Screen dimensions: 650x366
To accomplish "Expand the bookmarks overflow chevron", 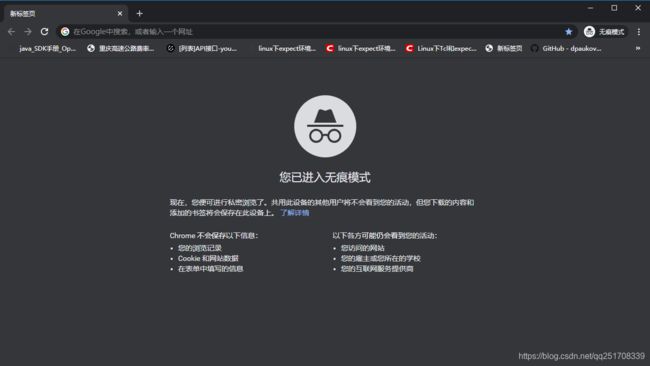I will coord(638,48).
